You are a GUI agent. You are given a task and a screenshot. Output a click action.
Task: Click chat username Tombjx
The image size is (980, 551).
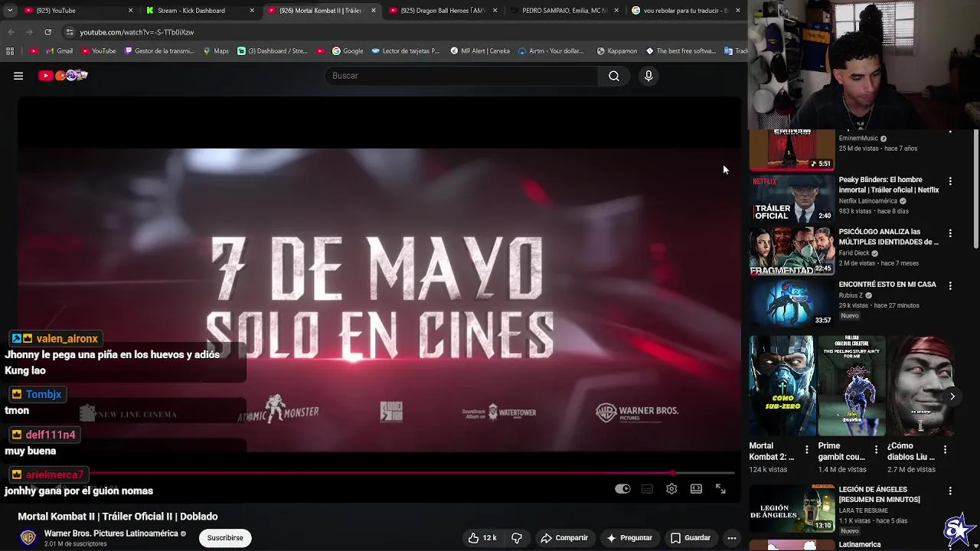pyautogui.click(x=44, y=394)
